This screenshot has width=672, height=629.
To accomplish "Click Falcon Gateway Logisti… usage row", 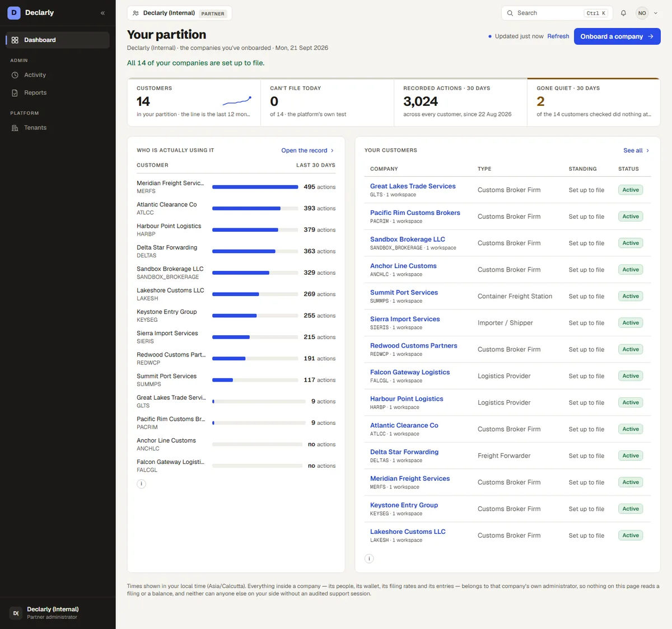I will pyautogui.click(x=236, y=466).
